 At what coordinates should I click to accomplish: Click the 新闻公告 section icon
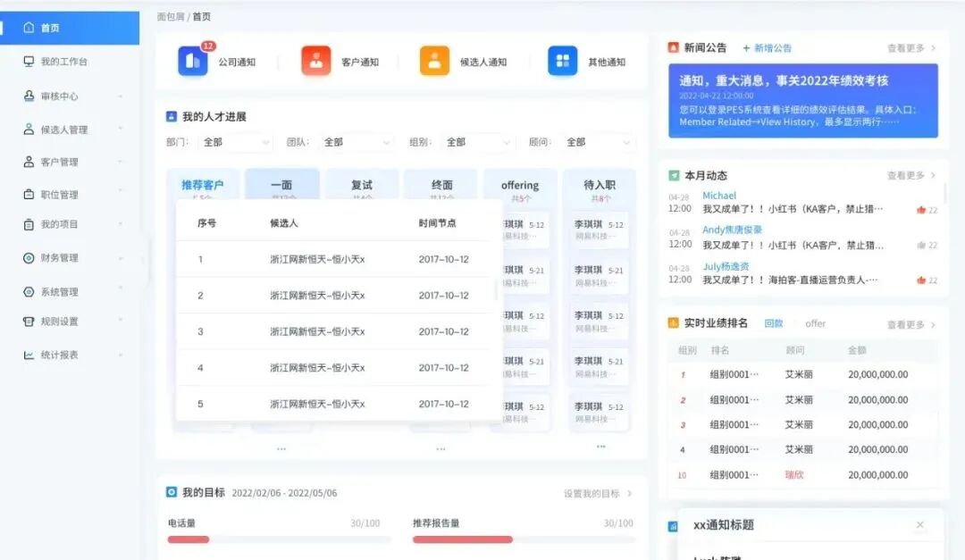coord(674,47)
